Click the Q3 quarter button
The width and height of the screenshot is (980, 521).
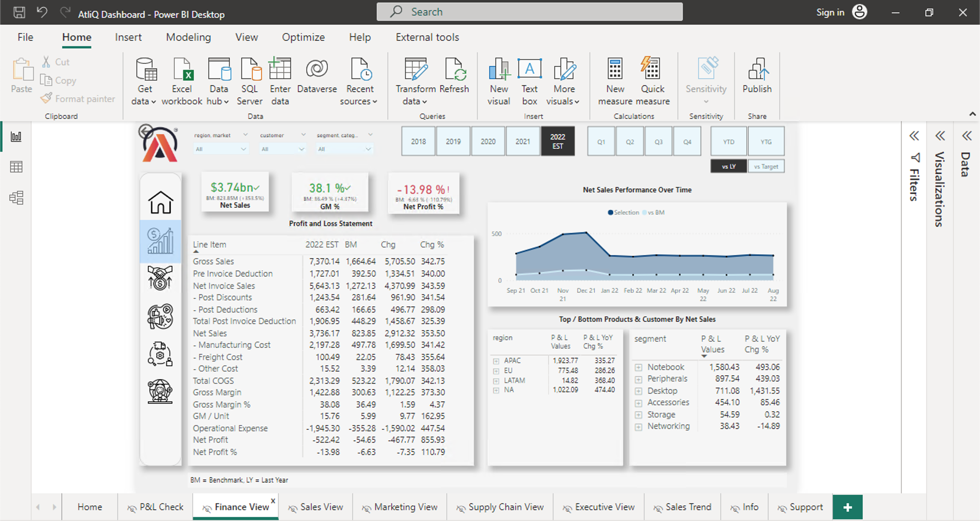click(658, 142)
